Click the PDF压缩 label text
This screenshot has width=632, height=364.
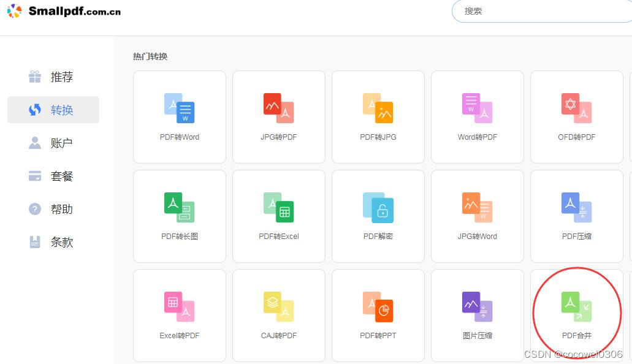[x=576, y=236]
